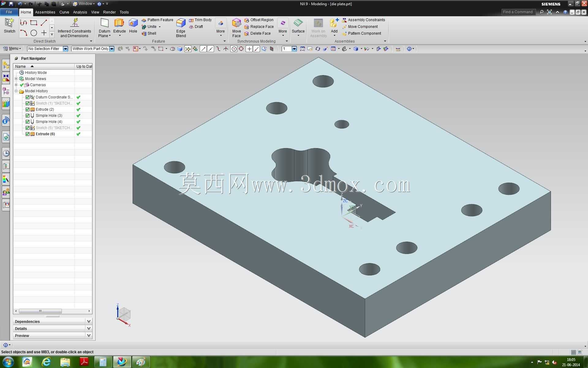Screen dimensions: 588x368
Task: Open the Sketch tool in the ribbon
Action: pos(9,26)
